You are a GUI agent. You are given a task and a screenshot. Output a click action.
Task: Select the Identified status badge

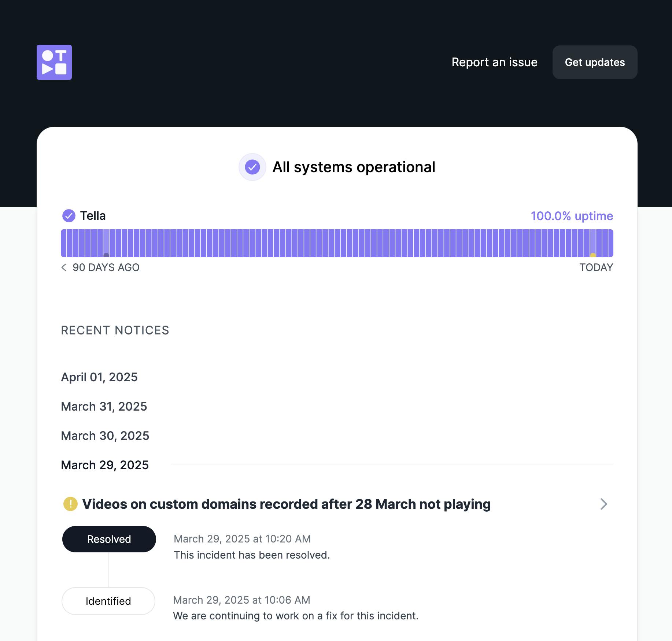pos(108,601)
